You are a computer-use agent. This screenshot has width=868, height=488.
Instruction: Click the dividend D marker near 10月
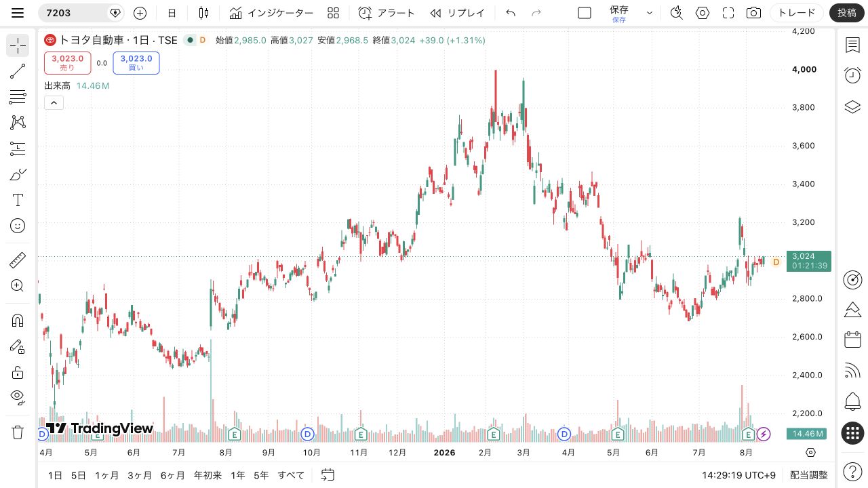tap(307, 434)
